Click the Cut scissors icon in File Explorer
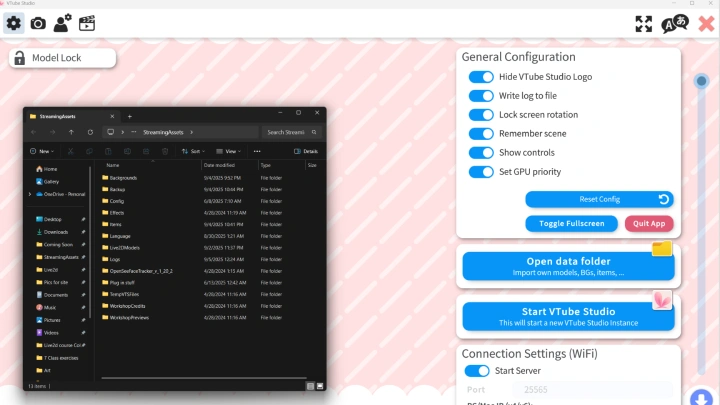 click(x=70, y=151)
